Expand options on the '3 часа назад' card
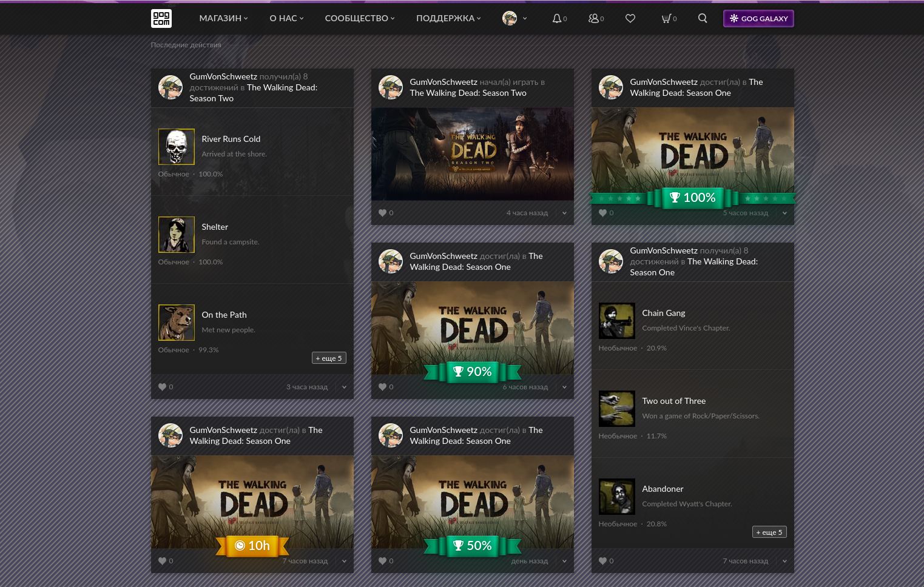This screenshot has height=587, width=924. click(x=344, y=387)
